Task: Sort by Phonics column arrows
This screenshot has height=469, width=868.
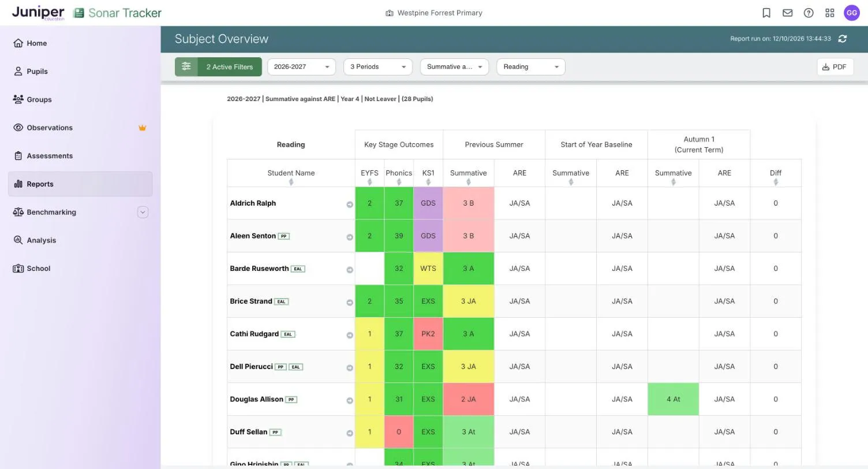Action: (x=399, y=182)
